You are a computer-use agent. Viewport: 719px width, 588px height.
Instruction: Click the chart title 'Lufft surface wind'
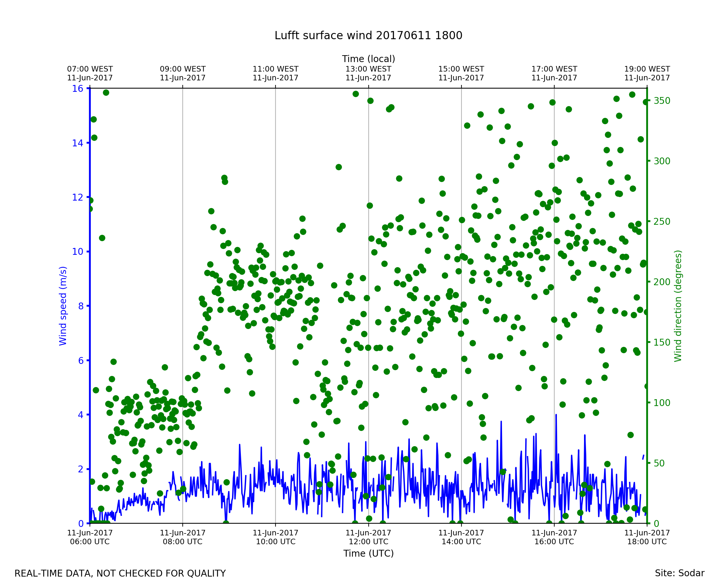click(x=368, y=36)
